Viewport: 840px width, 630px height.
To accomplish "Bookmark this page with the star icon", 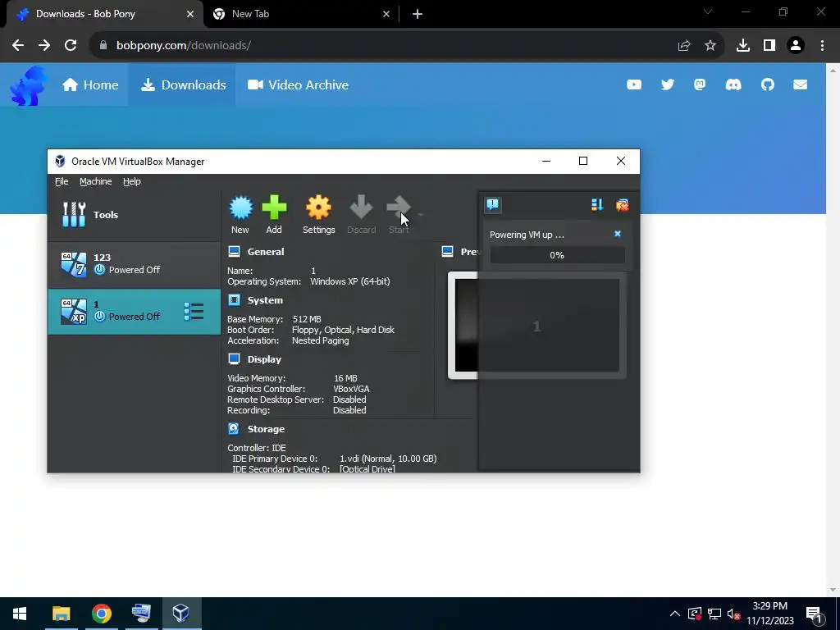I will tap(710, 46).
